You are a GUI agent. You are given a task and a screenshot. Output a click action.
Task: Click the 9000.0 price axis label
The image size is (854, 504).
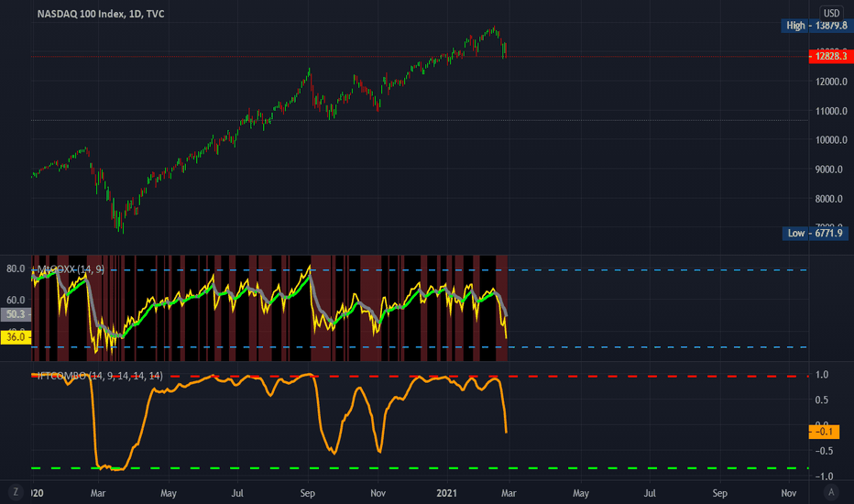click(829, 170)
